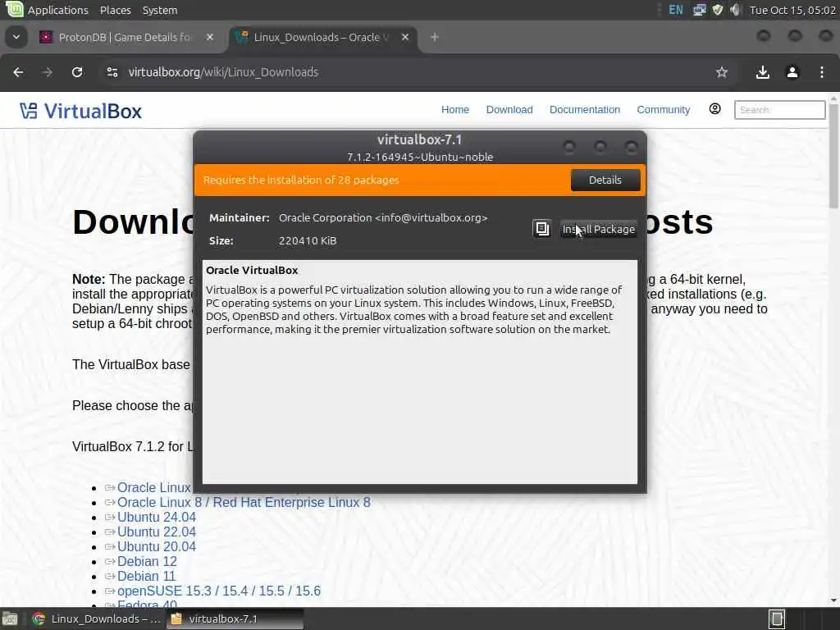Bookmark this page with the star icon
This screenshot has width=840, height=630.
[x=722, y=72]
